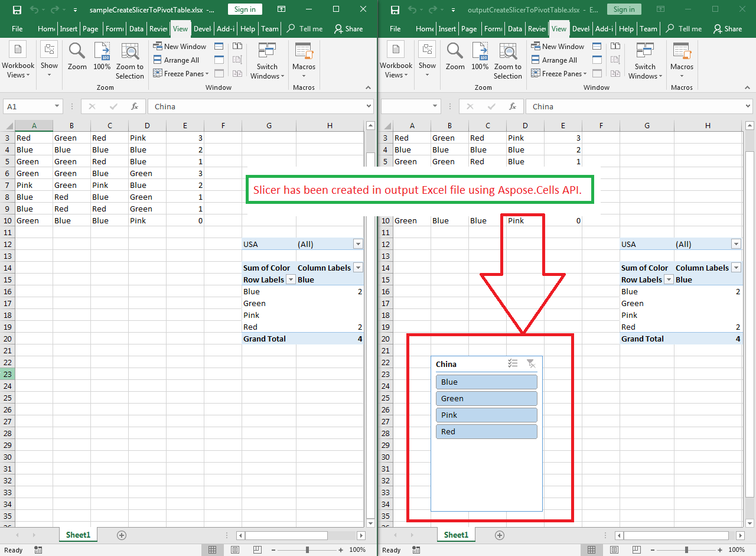Clear the filter on the China slicer
The image size is (756, 556).
pyautogui.click(x=531, y=363)
